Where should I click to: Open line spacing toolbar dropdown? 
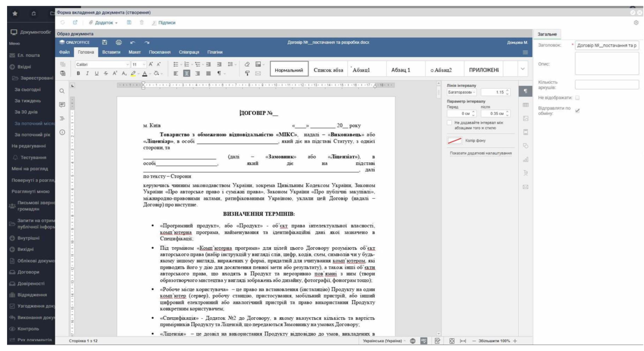232,64
